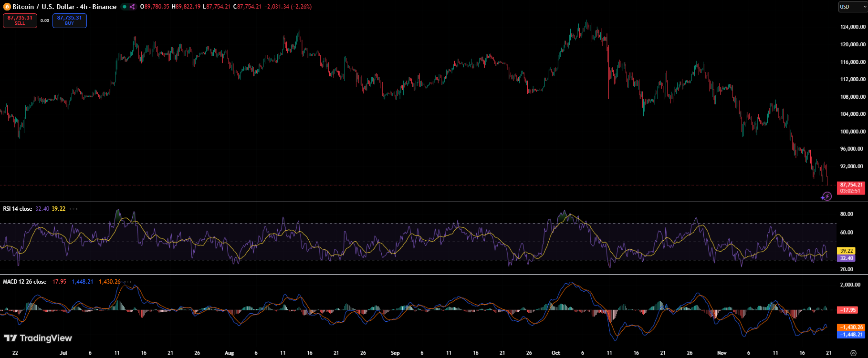The width and height of the screenshot is (868, 358).
Task: Click the purple lightning flash icon
Action: tap(826, 196)
